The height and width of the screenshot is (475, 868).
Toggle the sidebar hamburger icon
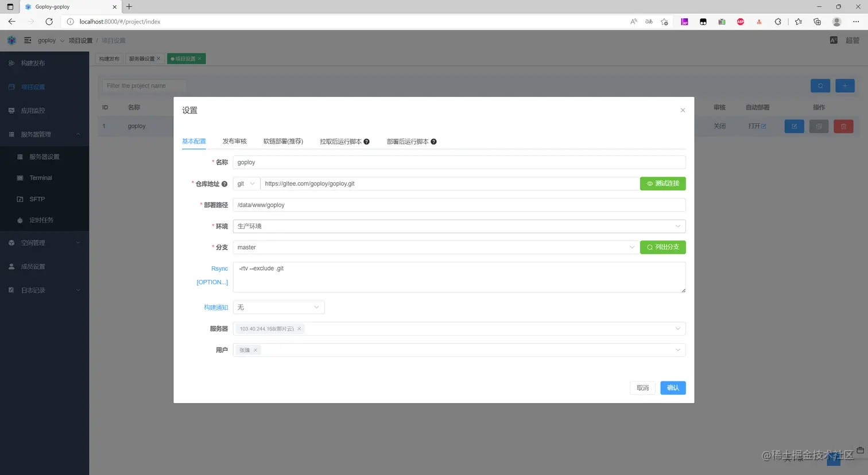(28, 40)
